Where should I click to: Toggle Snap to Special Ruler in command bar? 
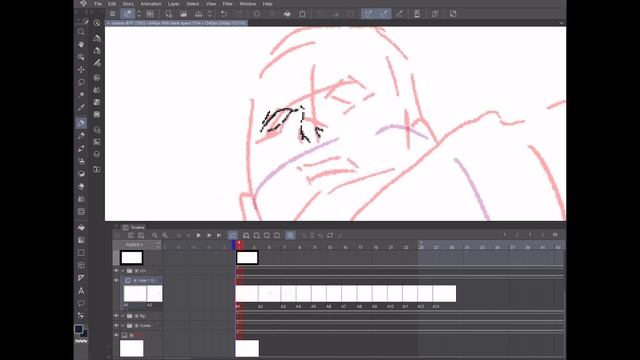coord(384,14)
